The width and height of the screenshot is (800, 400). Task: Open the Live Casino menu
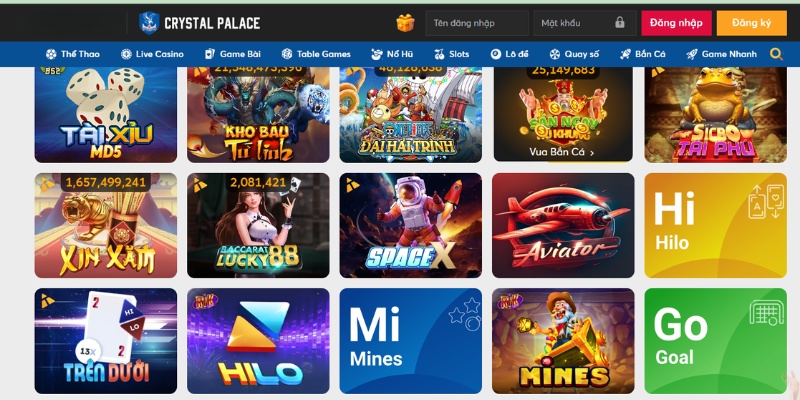pyautogui.click(x=152, y=54)
